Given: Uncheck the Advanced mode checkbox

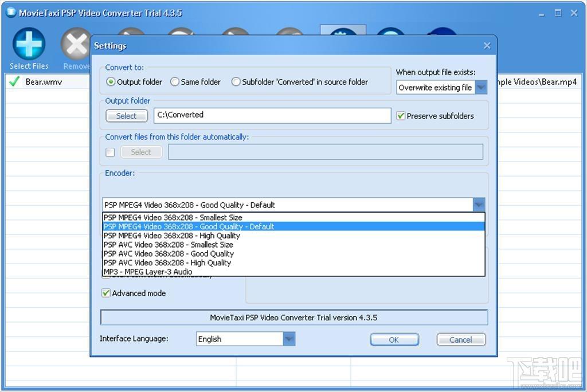Looking at the screenshot, I should click(106, 293).
